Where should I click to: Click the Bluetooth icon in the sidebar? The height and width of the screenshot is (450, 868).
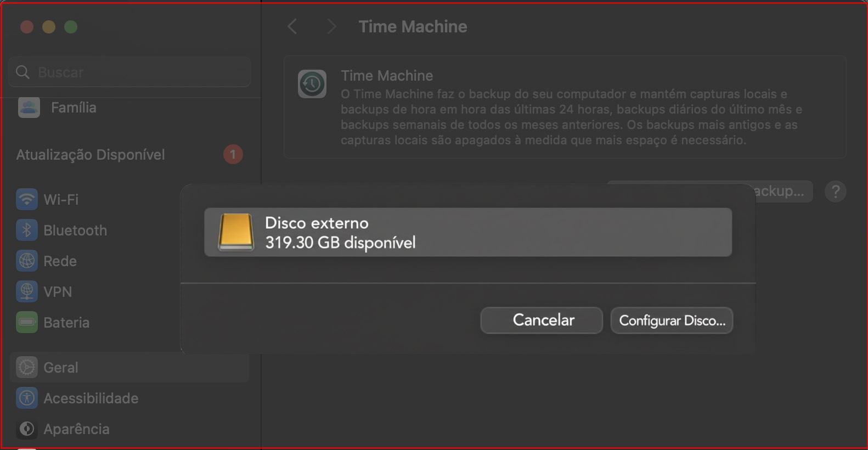tap(26, 230)
